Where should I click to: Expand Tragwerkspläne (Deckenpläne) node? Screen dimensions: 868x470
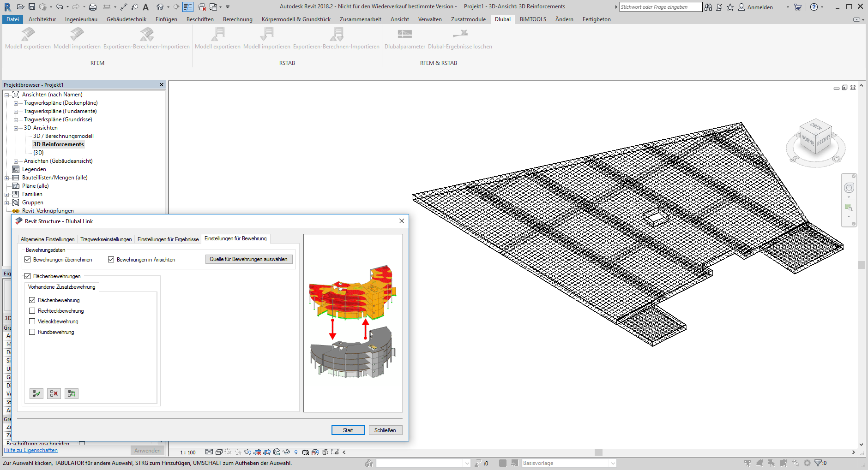coord(16,103)
